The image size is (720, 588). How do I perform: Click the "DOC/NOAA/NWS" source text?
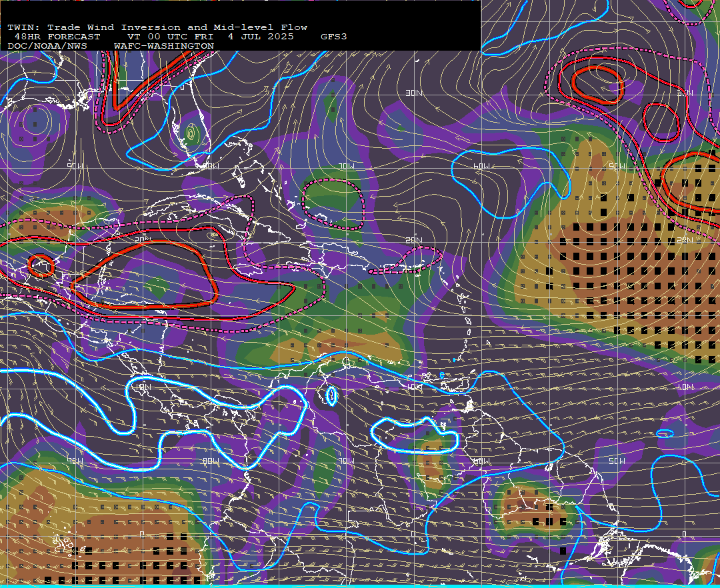click(47, 47)
